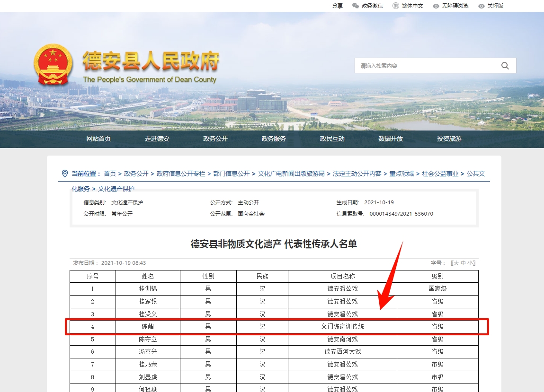Set font size to large (大)

456,263
